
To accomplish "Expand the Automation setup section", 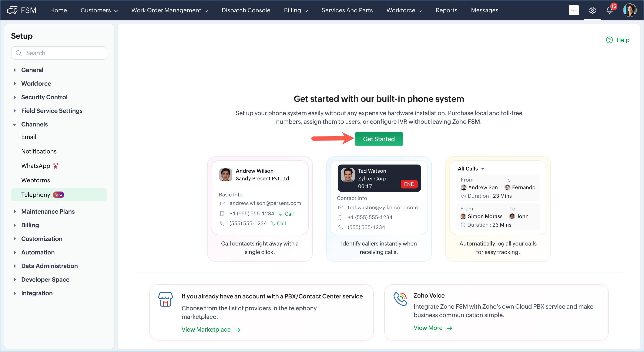I will click(15, 252).
